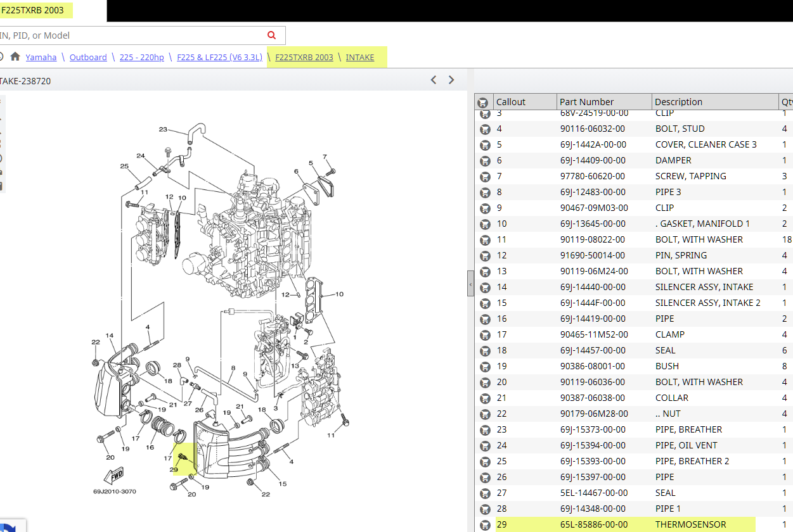Add PIPE, OIL VENT to cart

(x=485, y=445)
